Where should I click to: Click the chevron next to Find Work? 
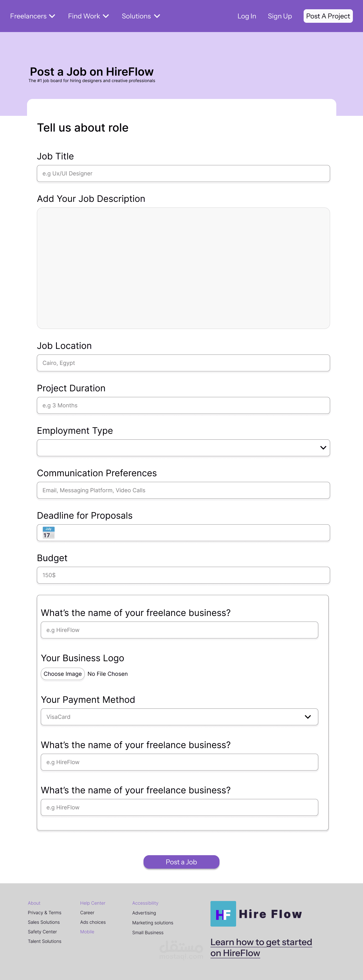106,16
